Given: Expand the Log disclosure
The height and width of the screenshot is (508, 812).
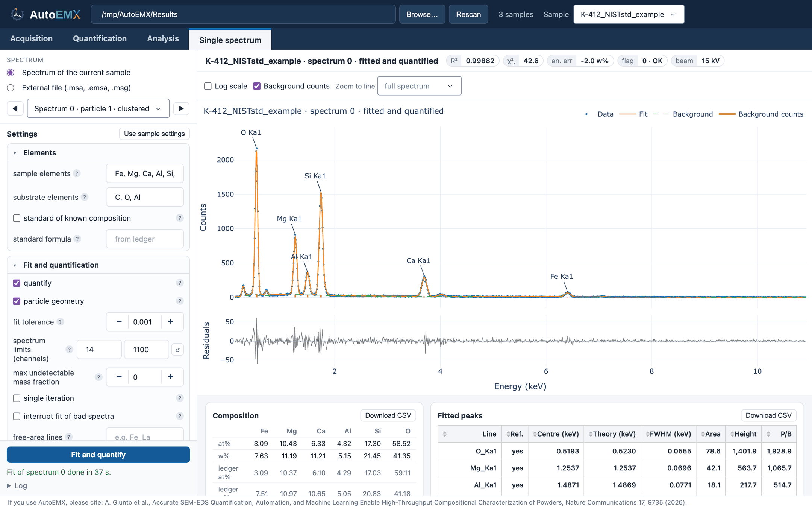Looking at the screenshot, I should [17, 486].
